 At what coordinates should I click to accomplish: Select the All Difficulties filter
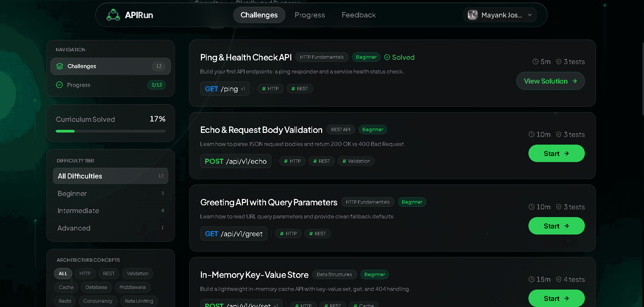[x=111, y=176]
